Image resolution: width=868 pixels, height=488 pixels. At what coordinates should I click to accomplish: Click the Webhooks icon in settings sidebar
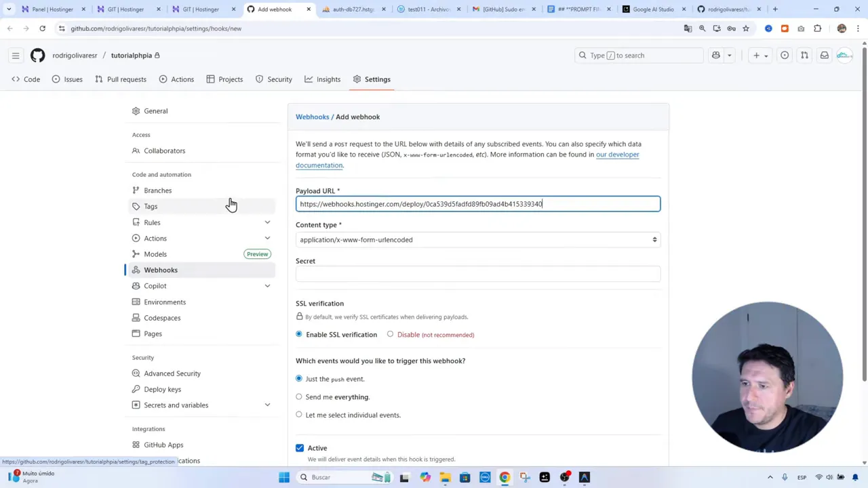[x=136, y=270]
